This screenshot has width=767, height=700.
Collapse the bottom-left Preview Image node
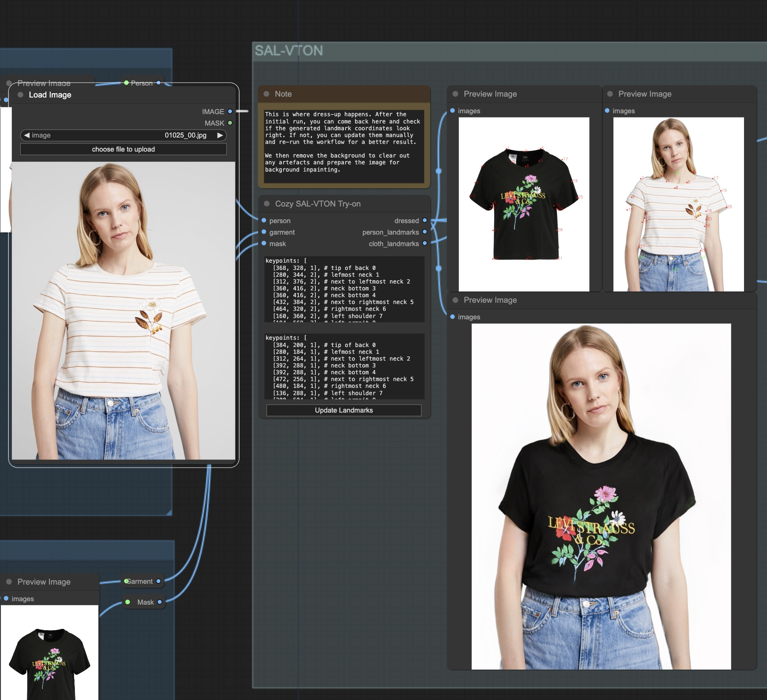coord(9,582)
